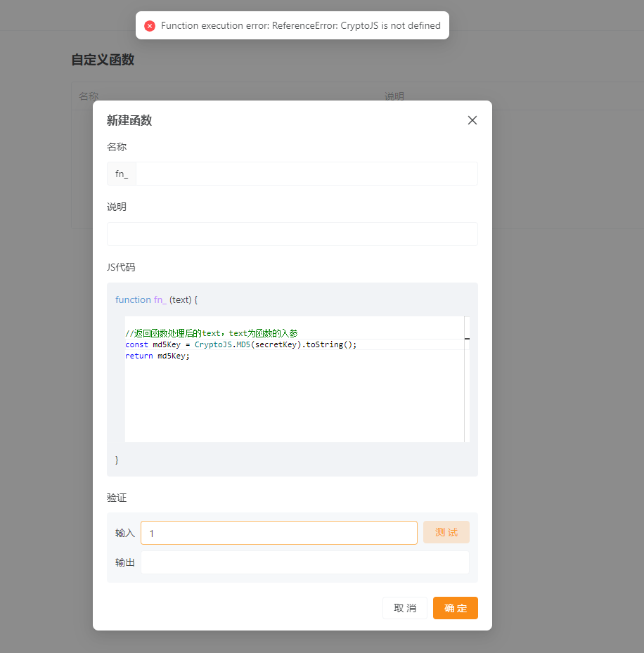The height and width of the screenshot is (653, 644).
Task: Cancel the dialog with 取消 button
Action: click(x=405, y=608)
